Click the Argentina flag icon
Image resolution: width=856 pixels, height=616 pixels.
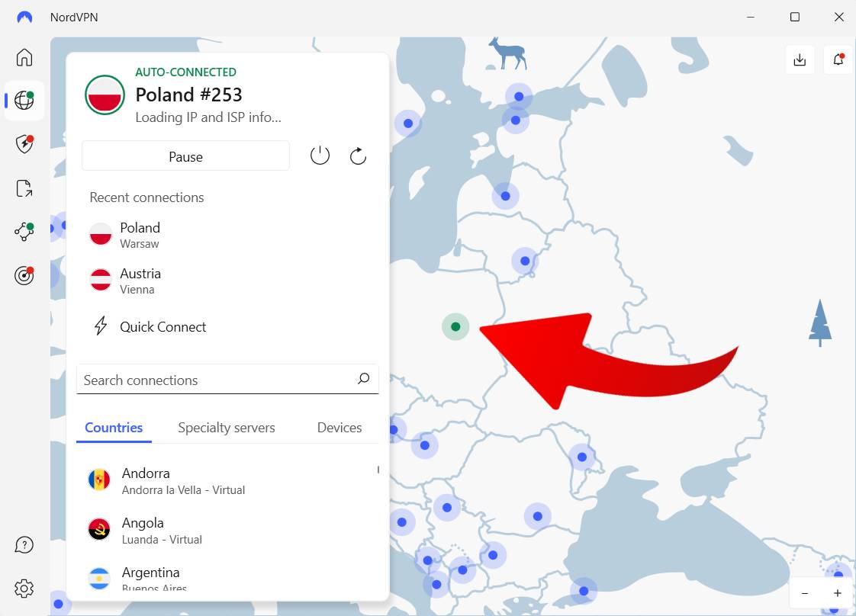[99, 579]
